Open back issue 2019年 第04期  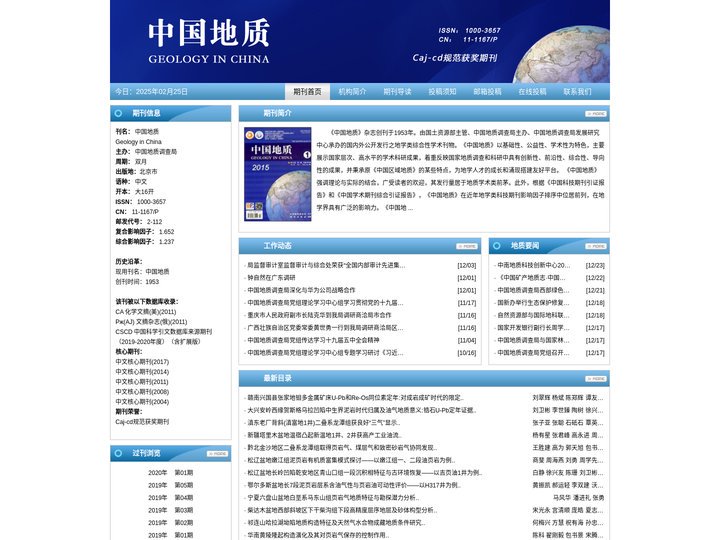[x=170, y=498]
